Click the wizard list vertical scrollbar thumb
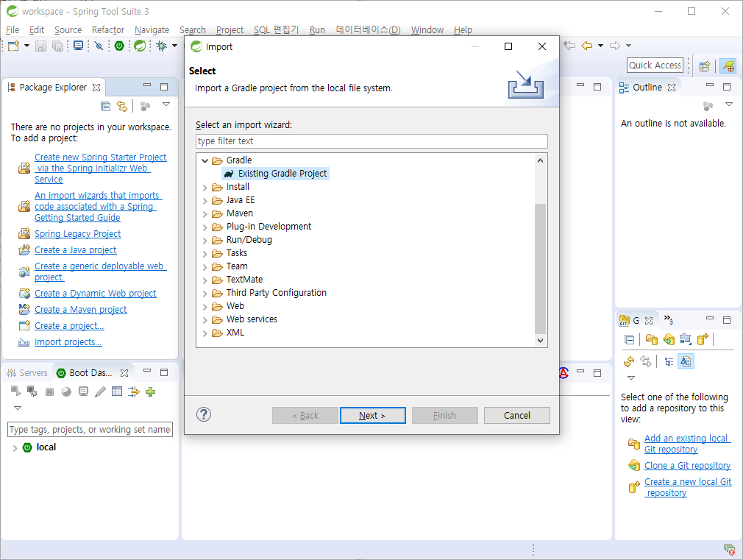The width and height of the screenshot is (743, 560). [x=540, y=269]
